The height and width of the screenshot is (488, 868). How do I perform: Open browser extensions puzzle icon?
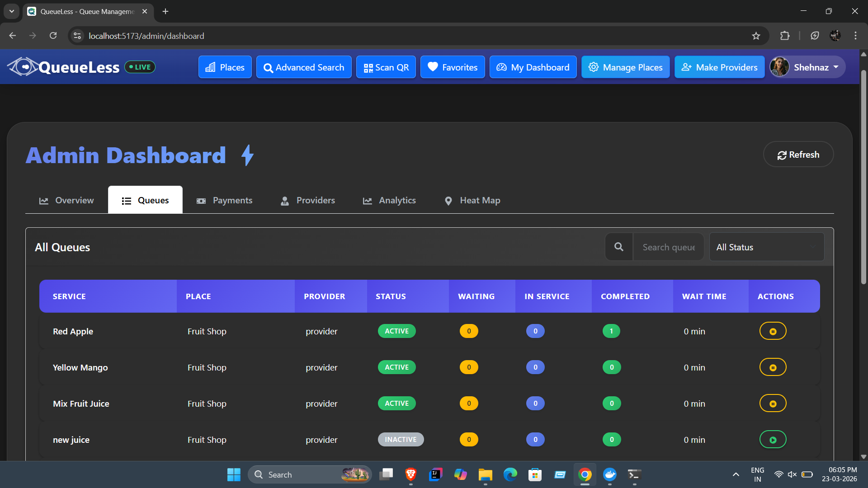(x=785, y=36)
